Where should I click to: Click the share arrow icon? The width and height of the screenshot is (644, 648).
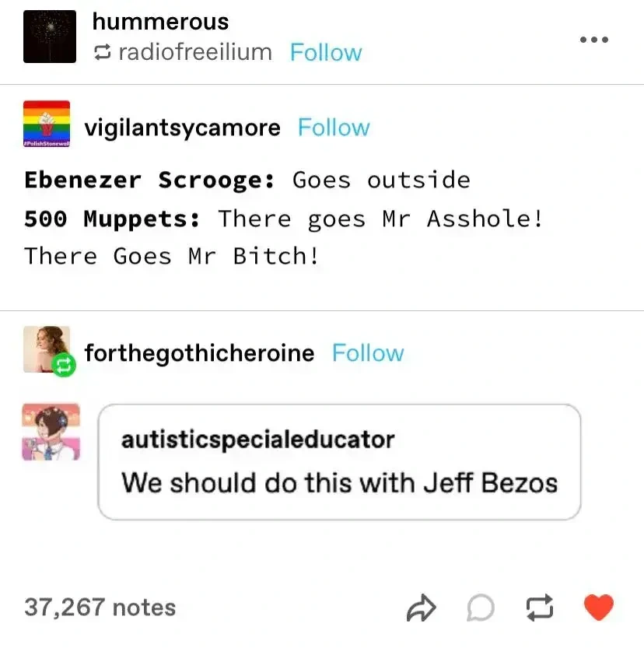(421, 608)
